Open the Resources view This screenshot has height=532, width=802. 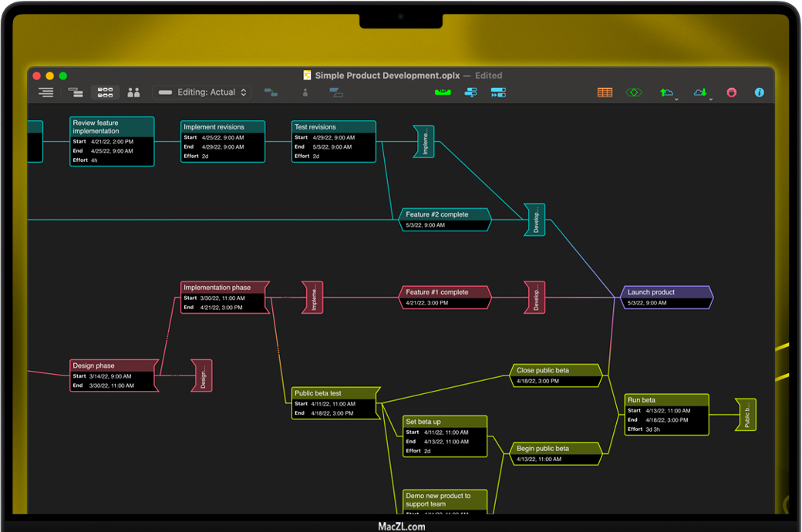pos(133,93)
